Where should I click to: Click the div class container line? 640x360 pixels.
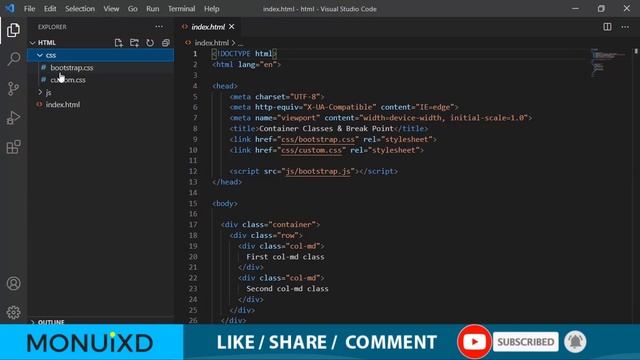(x=270, y=224)
